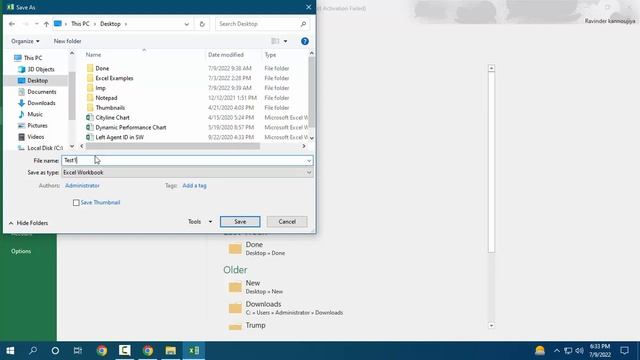
Task: Open the Help question mark icon
Action: coord(304,41)
